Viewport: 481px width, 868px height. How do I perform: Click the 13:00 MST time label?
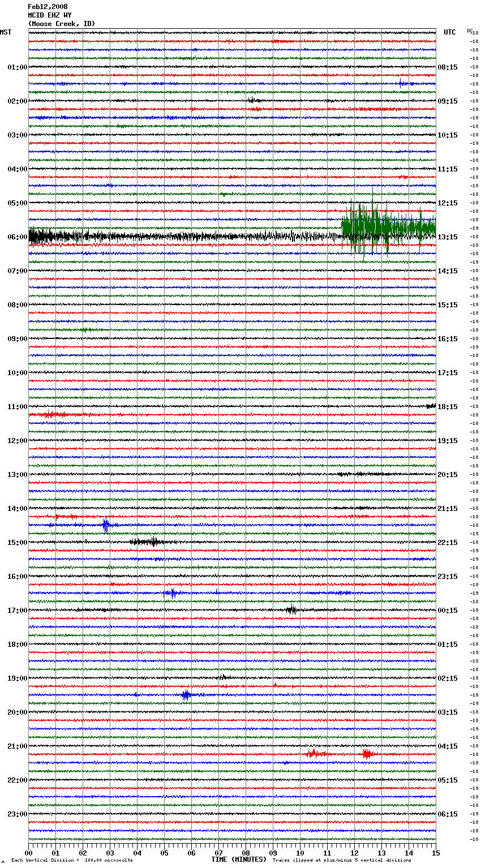point(18,475)
